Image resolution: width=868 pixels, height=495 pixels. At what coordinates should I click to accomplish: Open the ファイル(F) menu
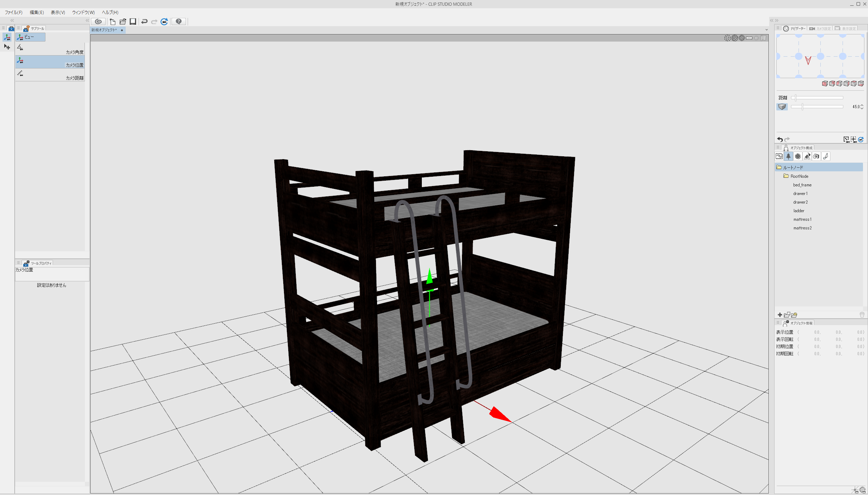click(x=13, y=12)
